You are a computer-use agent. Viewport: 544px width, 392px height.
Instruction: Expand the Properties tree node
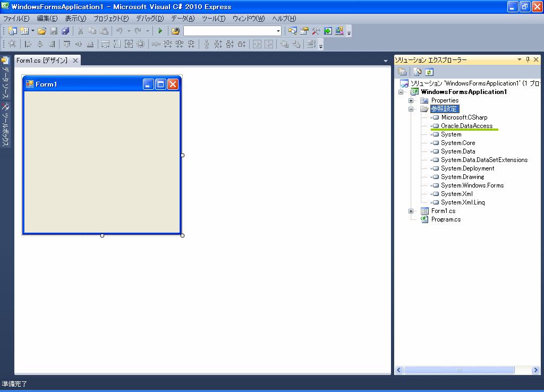(411, 100)
